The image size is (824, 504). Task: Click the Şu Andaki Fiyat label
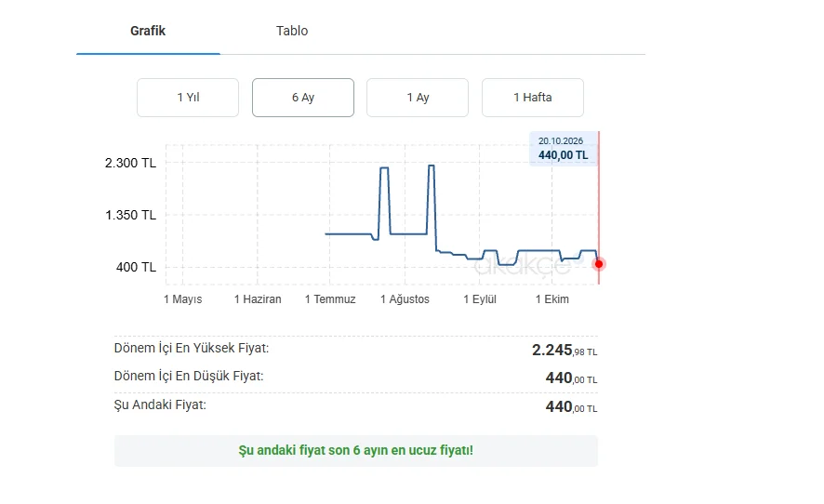160,405
